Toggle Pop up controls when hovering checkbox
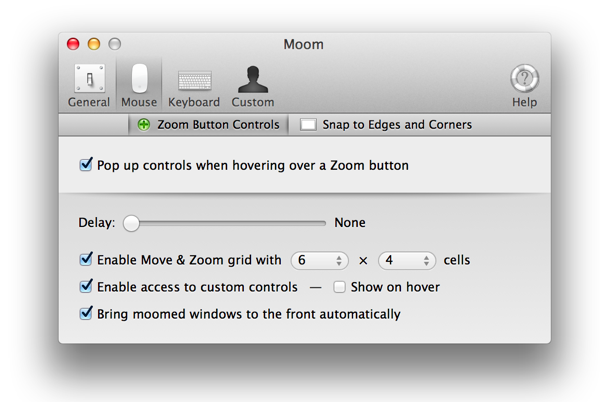The image size is (600, 402). 86,165
